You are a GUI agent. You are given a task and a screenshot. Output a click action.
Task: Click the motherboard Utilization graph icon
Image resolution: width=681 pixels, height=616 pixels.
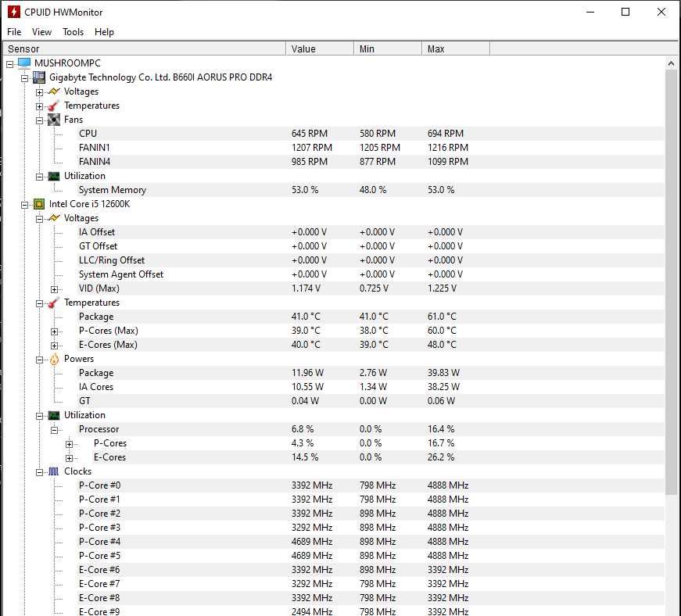(x=54, y=176)
